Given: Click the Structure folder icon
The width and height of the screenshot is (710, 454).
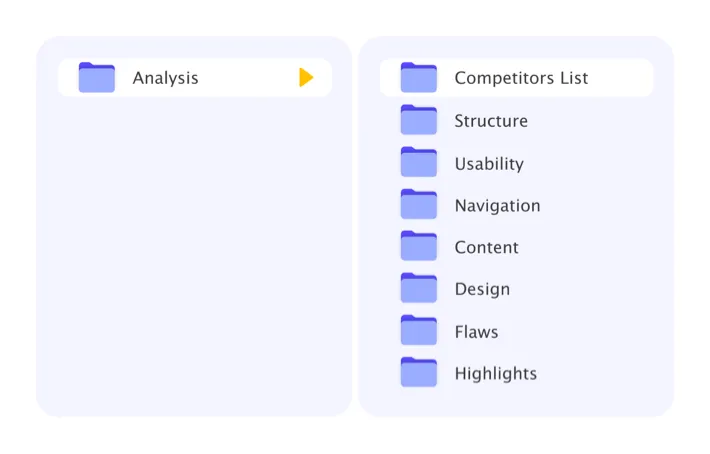Looking at the screenshot, I should coord(419,120).
